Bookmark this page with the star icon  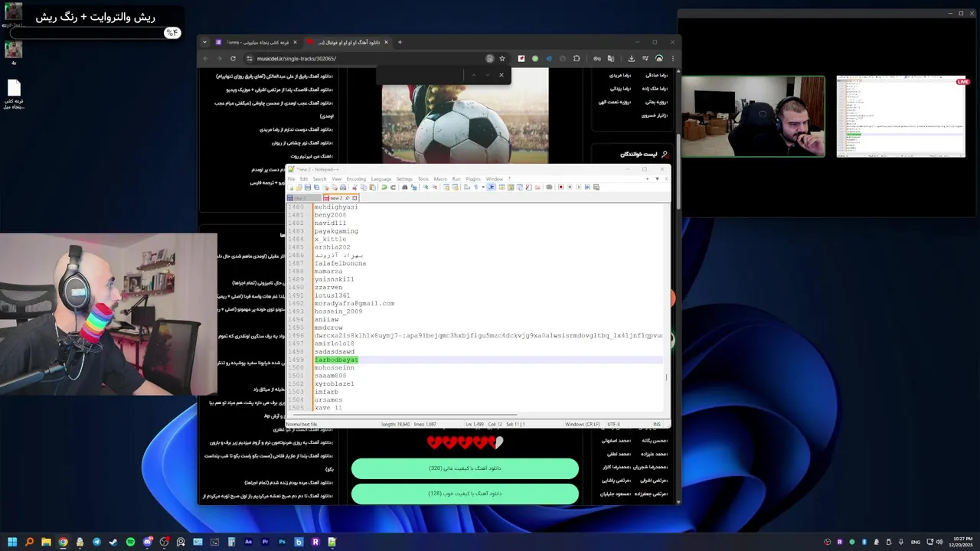(x=502, y=58)
